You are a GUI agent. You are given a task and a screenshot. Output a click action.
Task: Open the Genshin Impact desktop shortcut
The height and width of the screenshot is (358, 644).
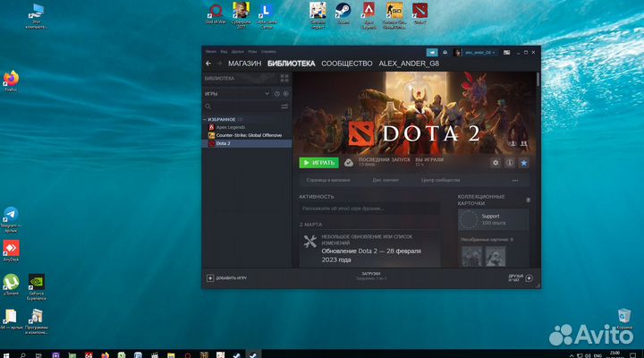tap(318, 15)
